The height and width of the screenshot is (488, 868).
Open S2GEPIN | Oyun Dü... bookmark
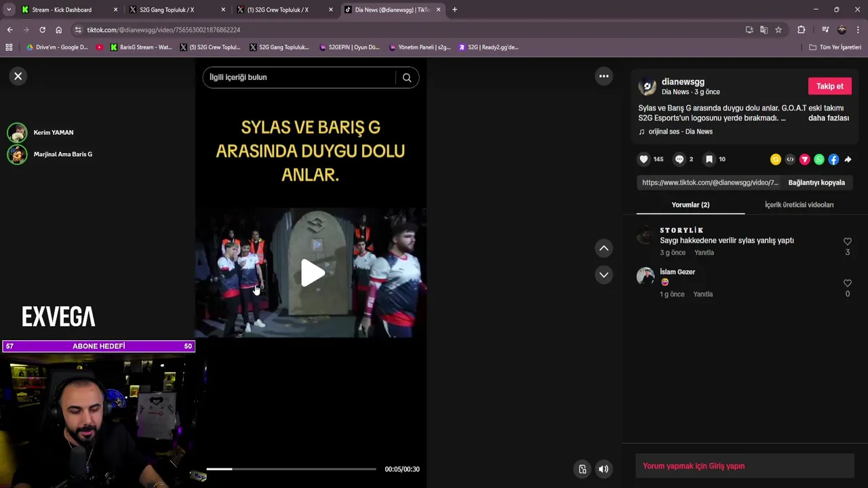coord(349,47)
